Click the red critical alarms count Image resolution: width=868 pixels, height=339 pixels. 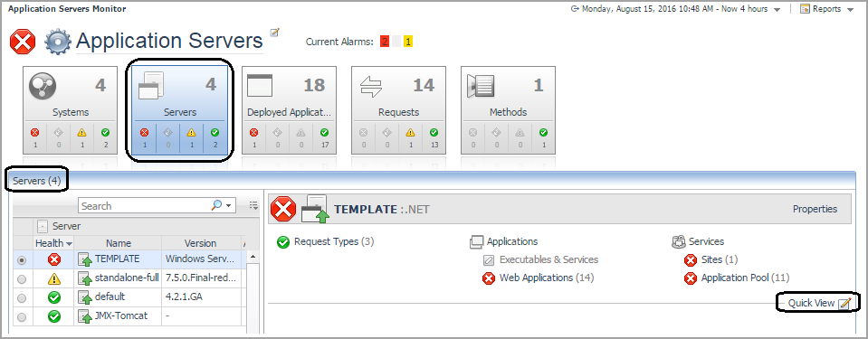point(385,42)
